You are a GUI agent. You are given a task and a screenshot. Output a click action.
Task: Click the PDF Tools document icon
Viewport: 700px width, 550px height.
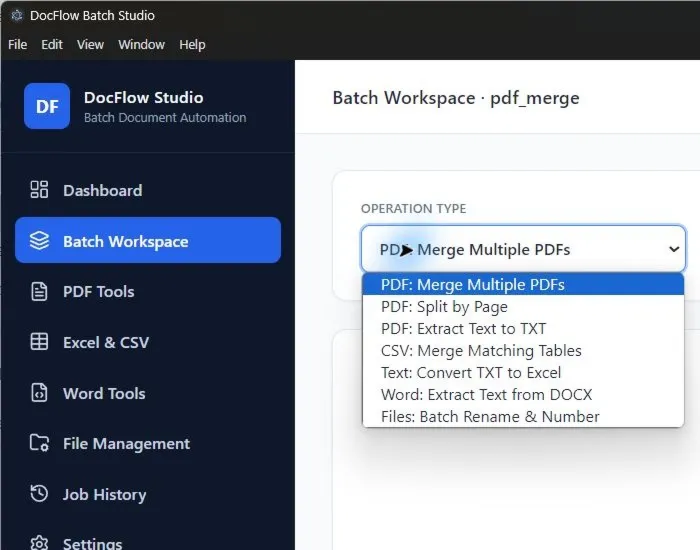click(39, 291)
